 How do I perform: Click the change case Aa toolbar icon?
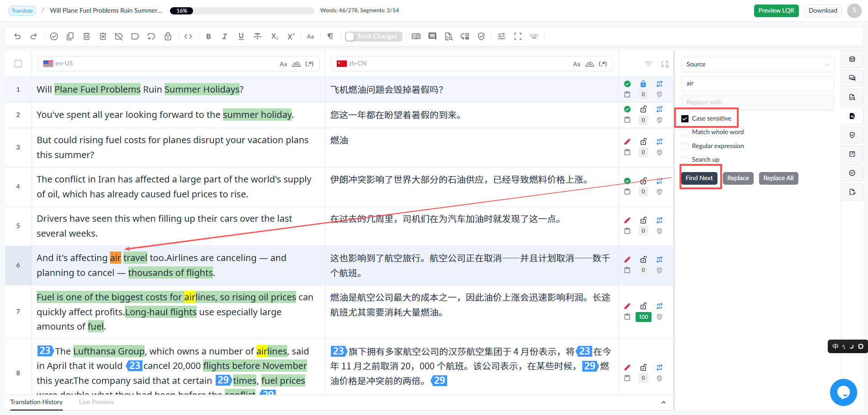coord(310,37)
